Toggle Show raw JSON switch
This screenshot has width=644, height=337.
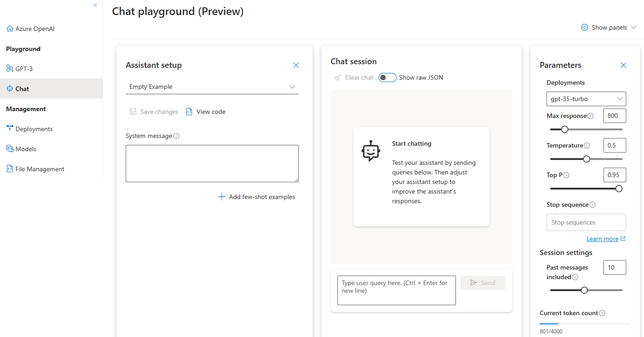point(387,77)
